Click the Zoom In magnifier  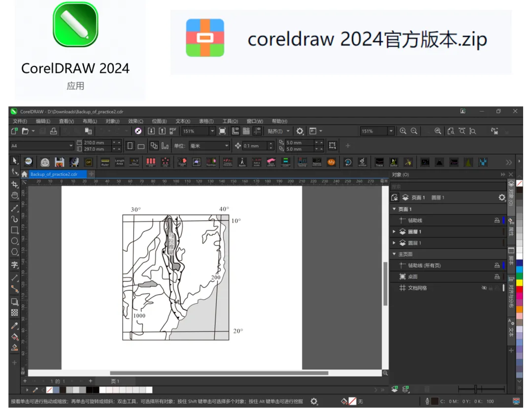(x=403, y=131)
